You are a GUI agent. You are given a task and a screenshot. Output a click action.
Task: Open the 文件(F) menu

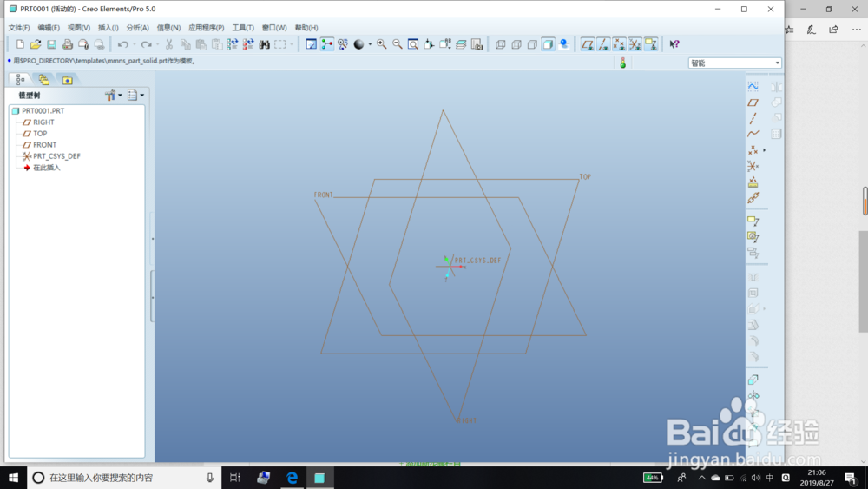(x=19, y=28)
